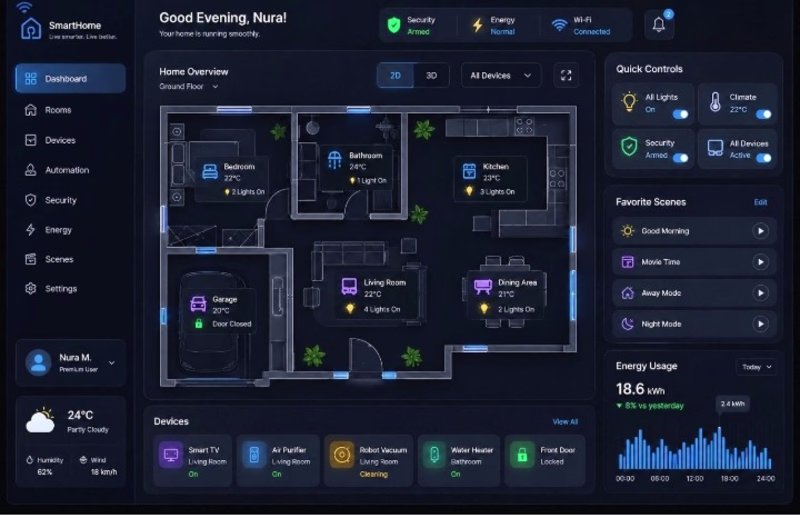This screenshot has width=800, height=518.
Task: Play the Away Mode scene
Action: click(760, 293)
